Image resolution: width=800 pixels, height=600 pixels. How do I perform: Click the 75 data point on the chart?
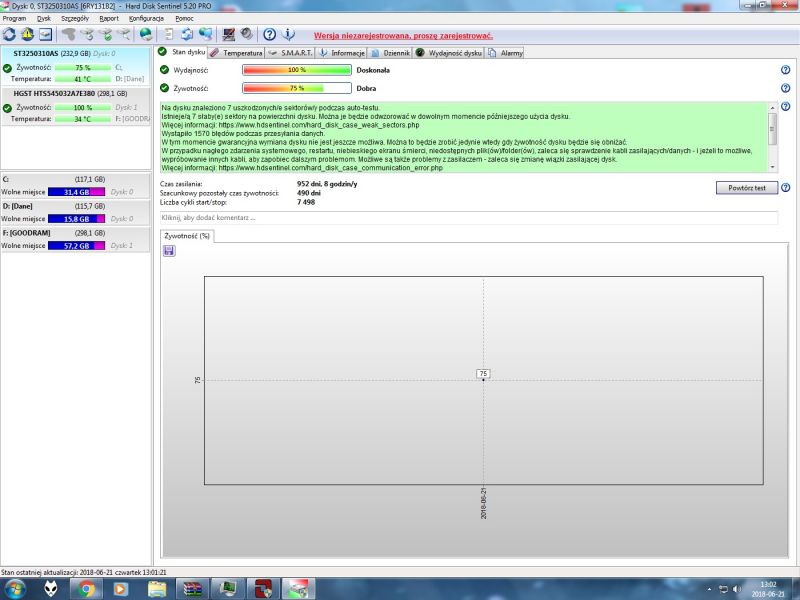click(x=483, y=380)
